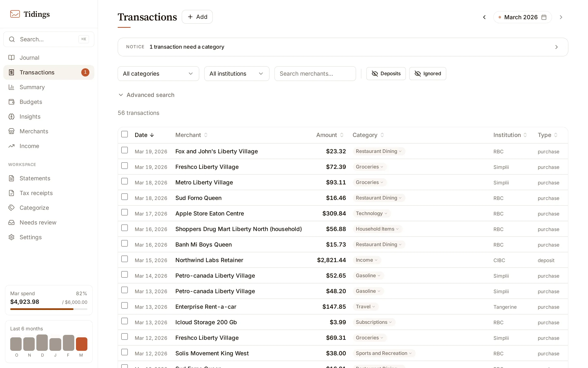Viewport: 588px width, 368px height.
Task: Click the Sud Forno Queen $16.46 merchant name
Action: point(198,198)
